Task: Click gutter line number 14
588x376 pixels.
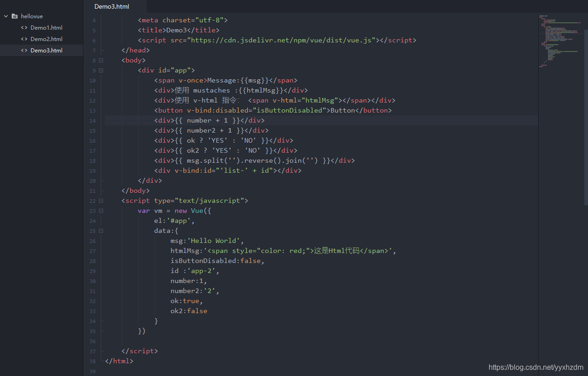Action: point(93,120)
